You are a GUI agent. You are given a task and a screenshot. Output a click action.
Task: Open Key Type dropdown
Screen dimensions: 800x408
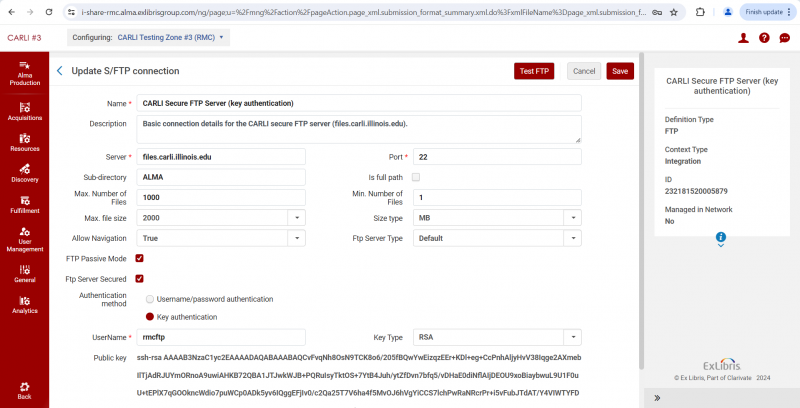coord(572,337)
